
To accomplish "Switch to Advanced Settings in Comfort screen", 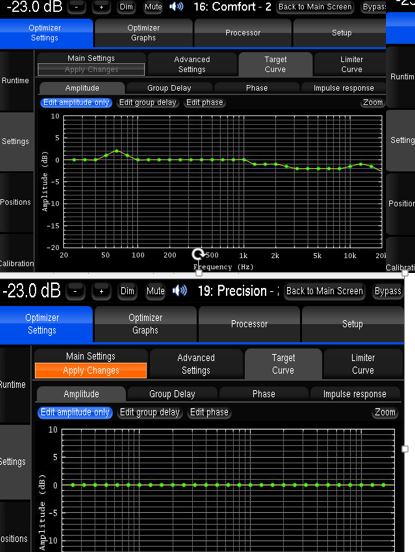I will (x=192, y=64).
